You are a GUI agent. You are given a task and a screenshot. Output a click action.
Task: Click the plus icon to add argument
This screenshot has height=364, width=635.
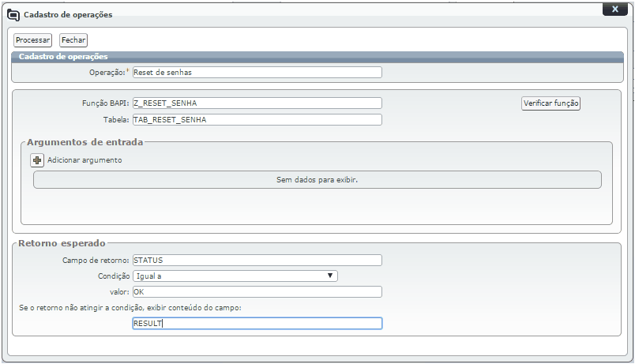[37, 159]
